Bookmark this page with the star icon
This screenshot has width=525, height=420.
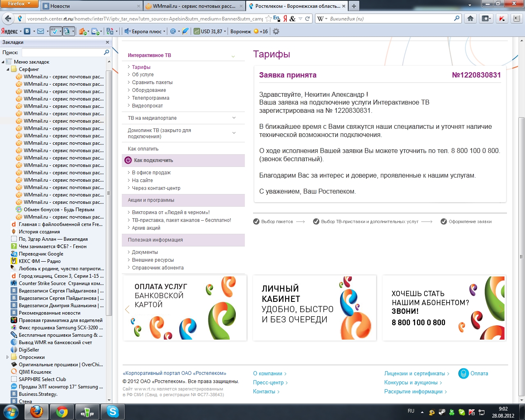[268, 18]
